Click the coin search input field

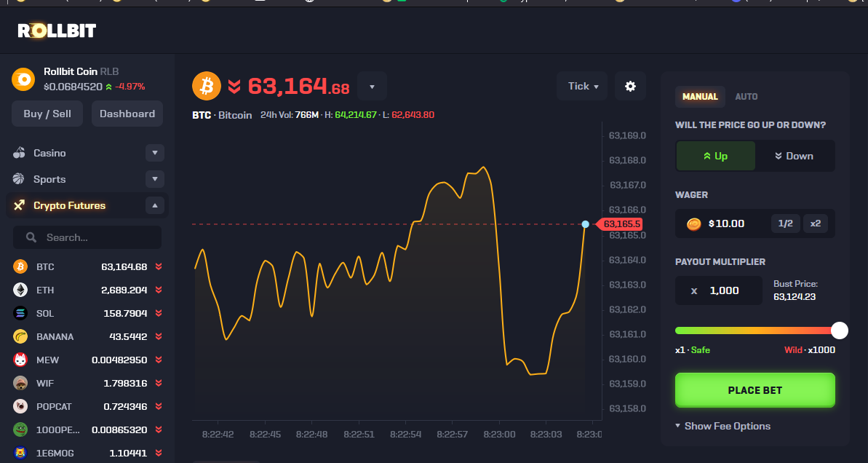coord(87,237)
